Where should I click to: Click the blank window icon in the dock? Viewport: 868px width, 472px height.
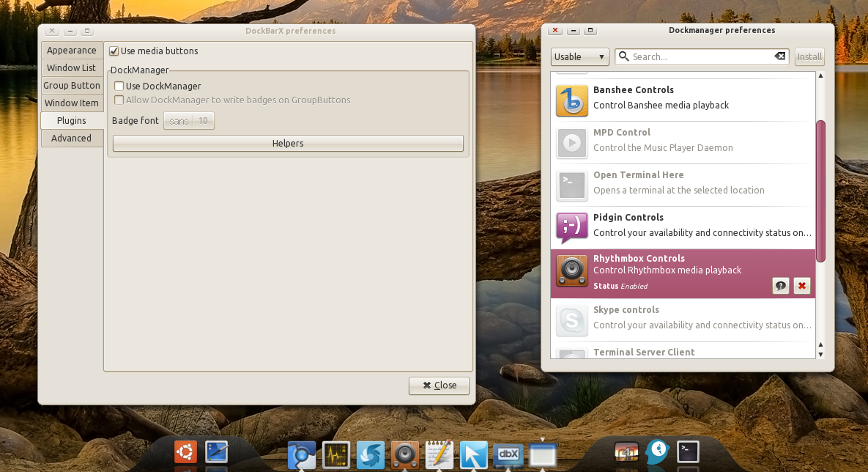click(543, 455)
